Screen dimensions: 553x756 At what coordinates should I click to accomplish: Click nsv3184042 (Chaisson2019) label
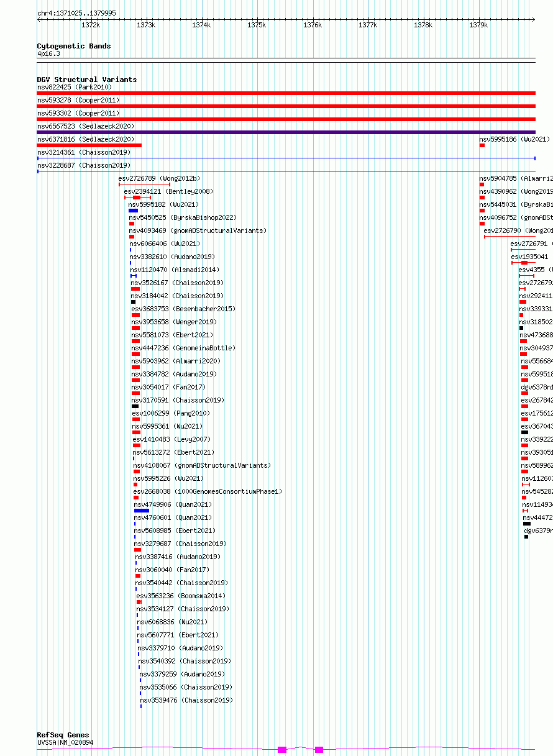point(178,296)
